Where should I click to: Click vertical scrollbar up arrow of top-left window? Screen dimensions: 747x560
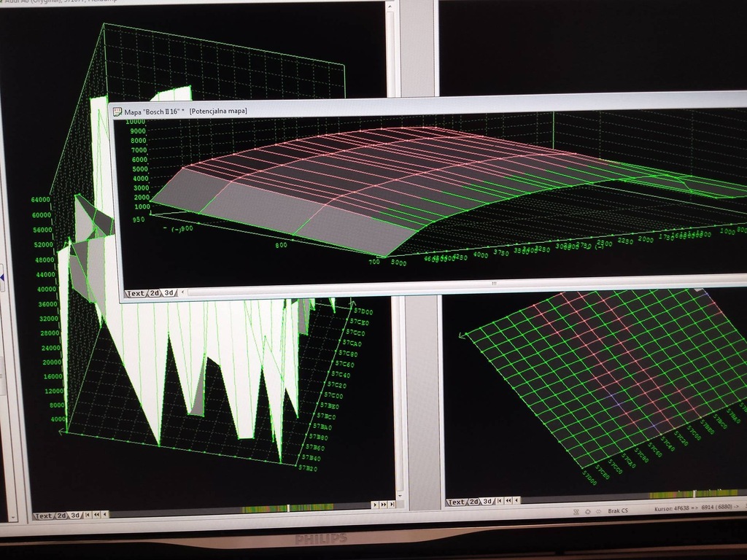pos(391,7)
